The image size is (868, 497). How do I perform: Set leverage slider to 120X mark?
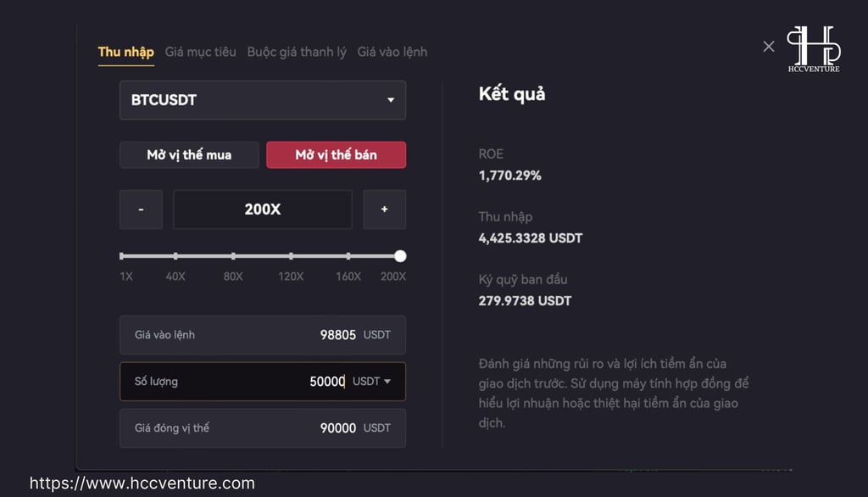pos(292,256)
